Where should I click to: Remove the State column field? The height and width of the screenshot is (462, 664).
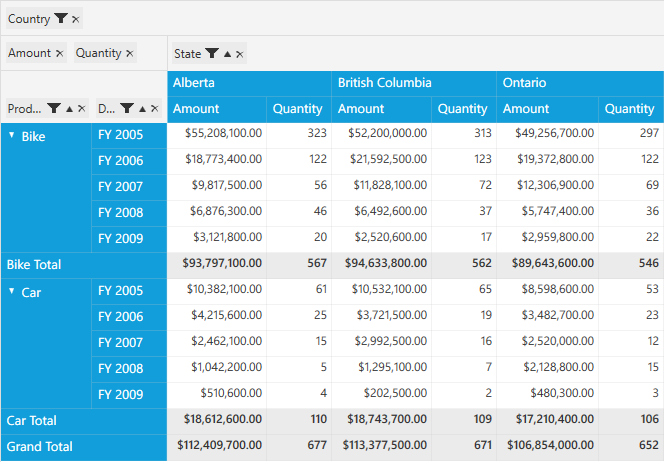pyautogui.click(x=240, y=54)
